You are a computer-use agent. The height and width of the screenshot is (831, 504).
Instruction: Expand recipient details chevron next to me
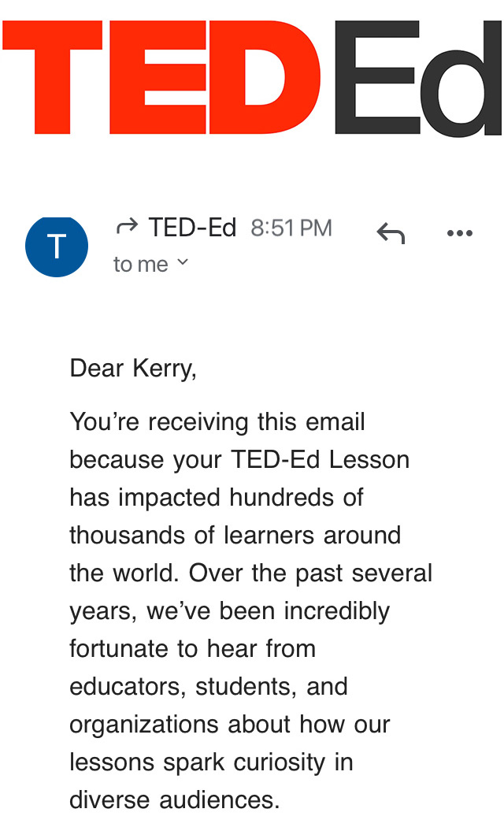tap(183, 262)
